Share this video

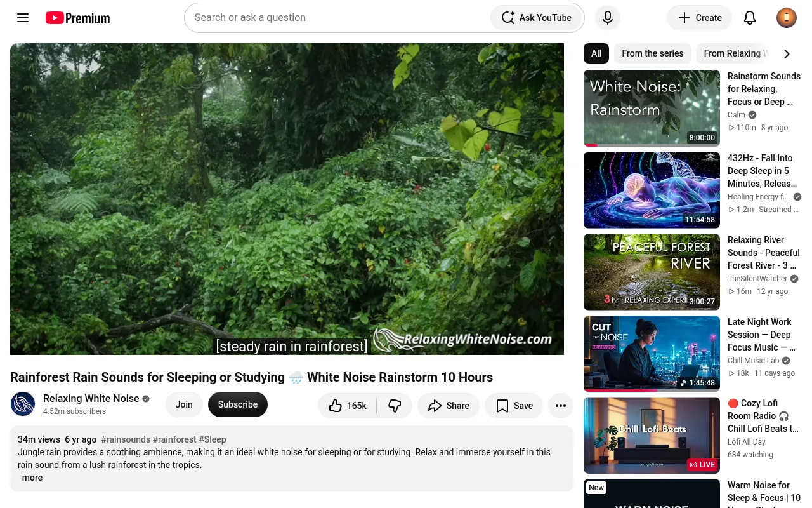(x=449, y=406)
